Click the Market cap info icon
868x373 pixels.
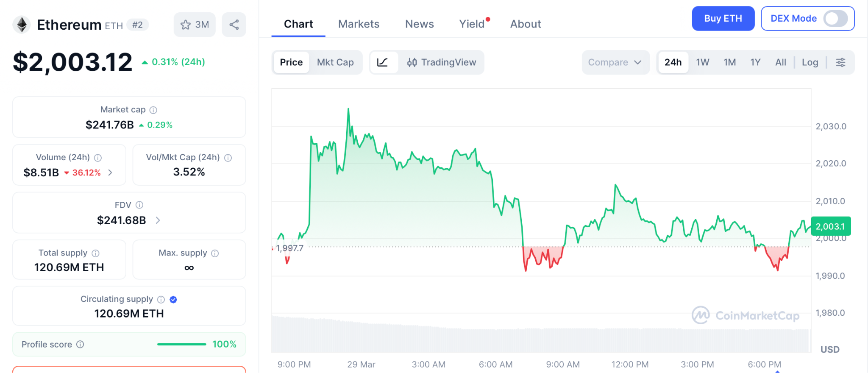point(153,110)
